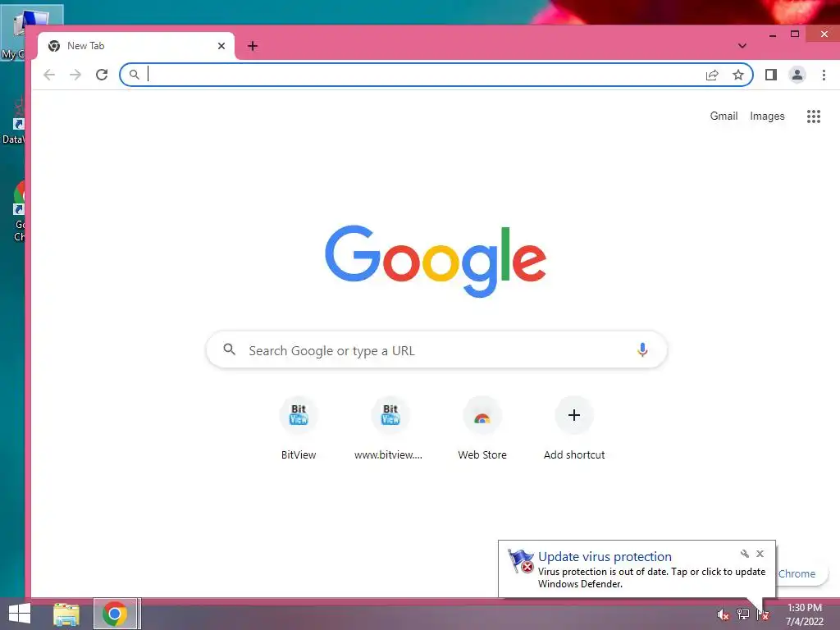The image size is (840, 630).
Task: Click the Google logo
Action: click(436, 261)
